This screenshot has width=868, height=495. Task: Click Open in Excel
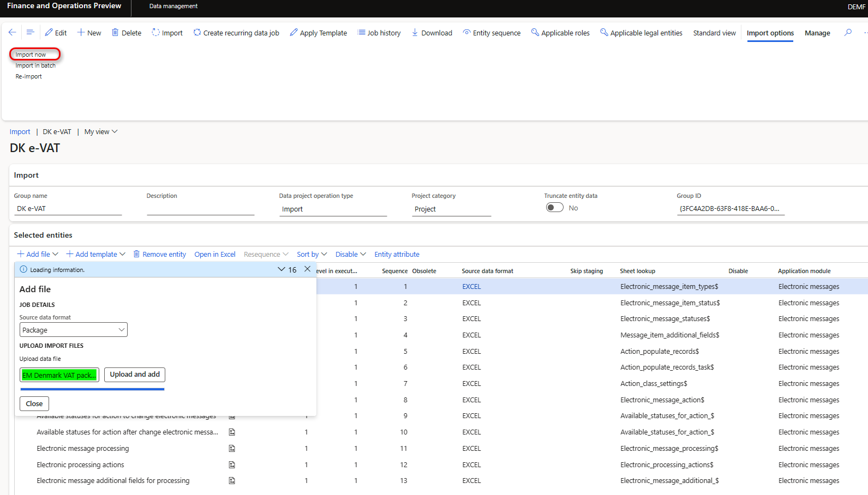(x=215, y=254)
